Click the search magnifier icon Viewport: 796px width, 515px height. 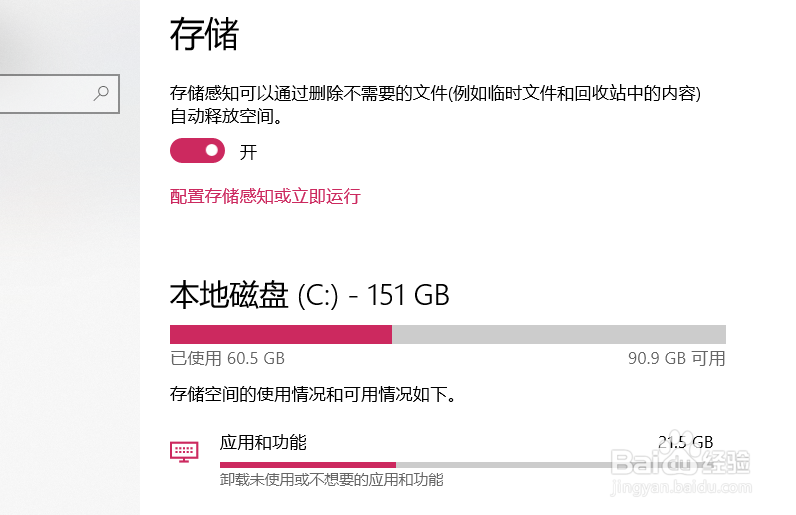pyautogui.click(x=101, y=94)
